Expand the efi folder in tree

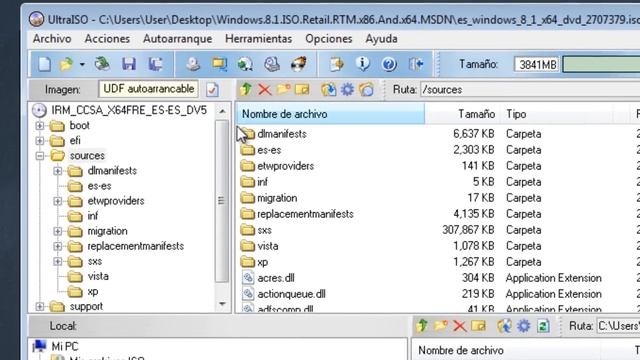click(40, 141)
